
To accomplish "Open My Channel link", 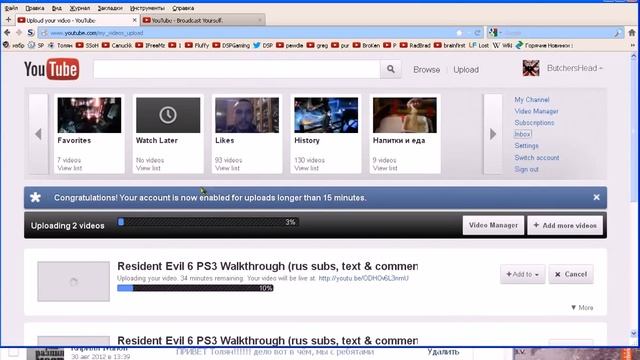I will click(x=531, y=100).
